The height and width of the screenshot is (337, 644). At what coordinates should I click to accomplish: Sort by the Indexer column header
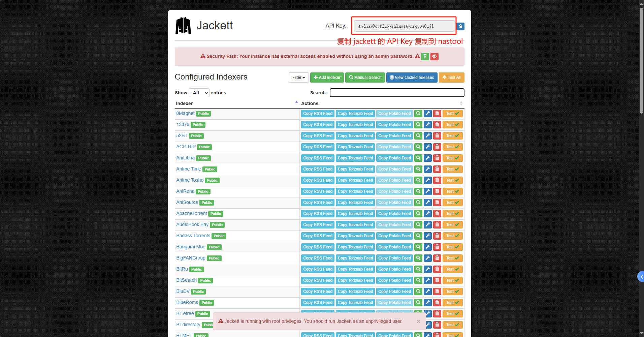coord(236,103)
